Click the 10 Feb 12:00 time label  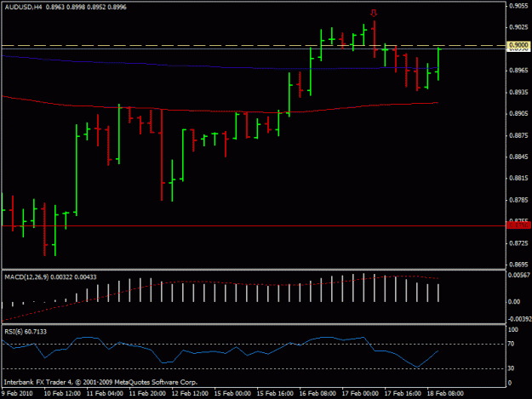tap(62, 394)
